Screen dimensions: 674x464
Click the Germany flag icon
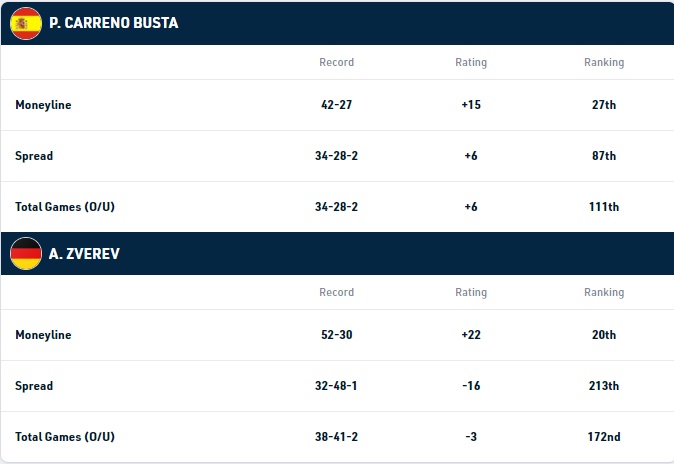[26, 254]
